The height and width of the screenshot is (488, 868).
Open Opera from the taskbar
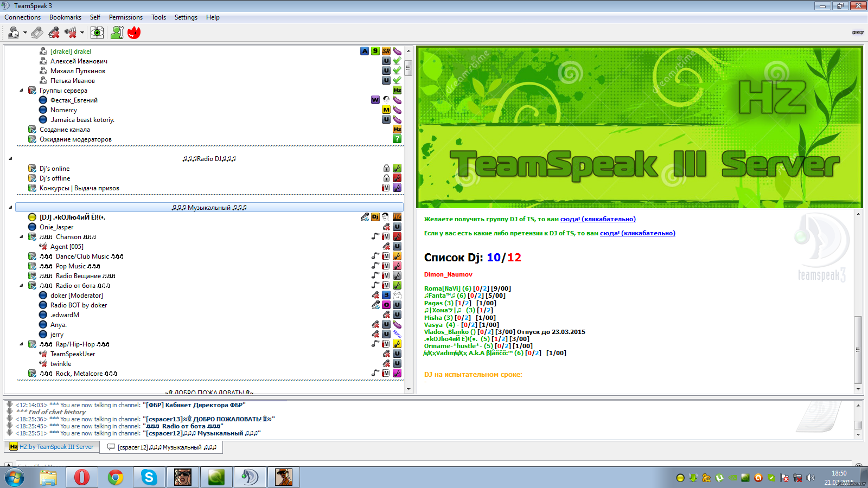[x=82, y=477]
